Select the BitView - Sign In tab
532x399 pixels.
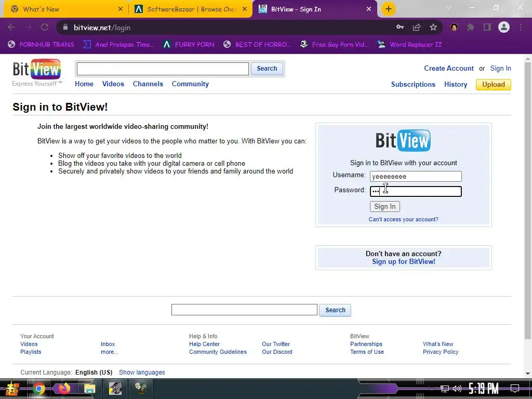(314, 9)
